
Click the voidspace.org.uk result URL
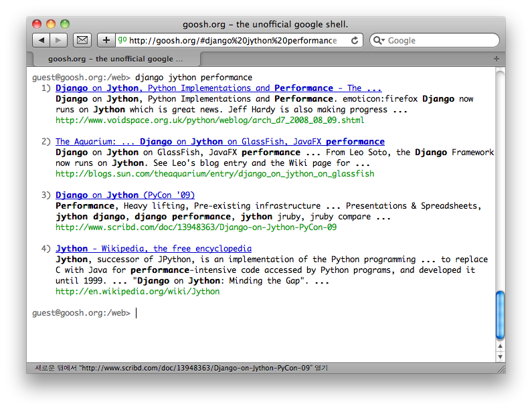tap(209, 120)
